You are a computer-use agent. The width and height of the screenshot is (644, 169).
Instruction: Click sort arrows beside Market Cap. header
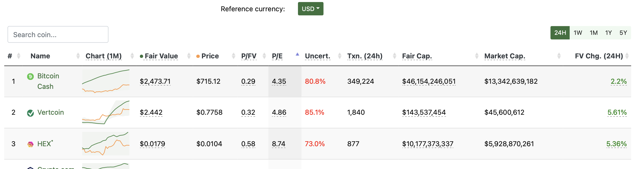(559, 56)
